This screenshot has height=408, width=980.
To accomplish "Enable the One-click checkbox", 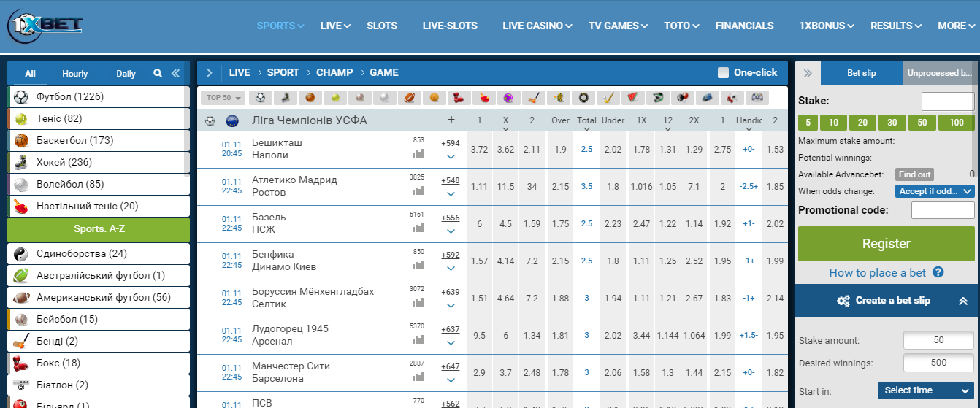I will (723, 72).
